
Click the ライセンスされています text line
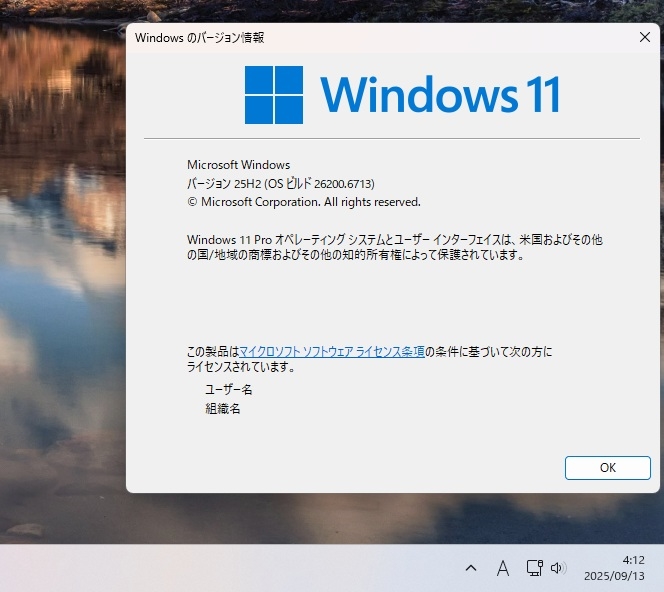point(241,366)
